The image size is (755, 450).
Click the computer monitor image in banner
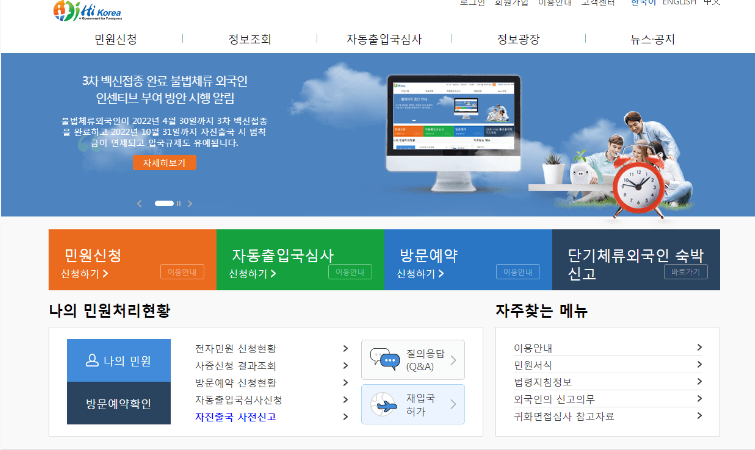[454, 132]
